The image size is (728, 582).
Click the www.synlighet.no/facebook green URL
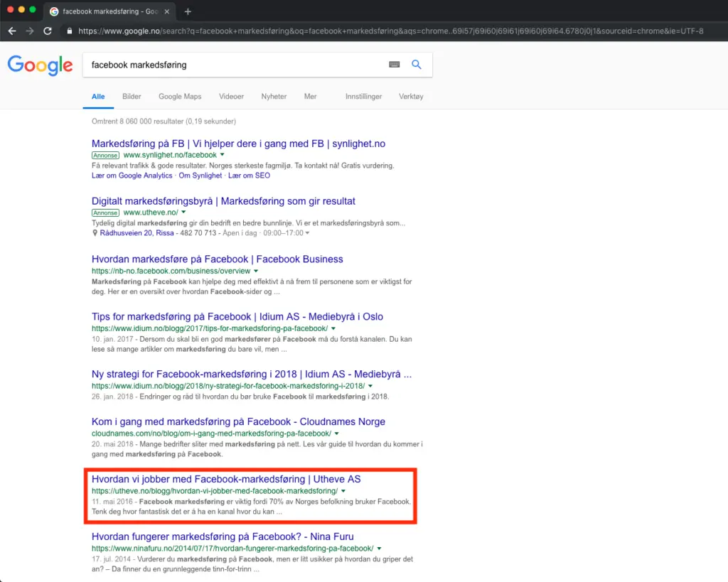[x=170, y=155]
